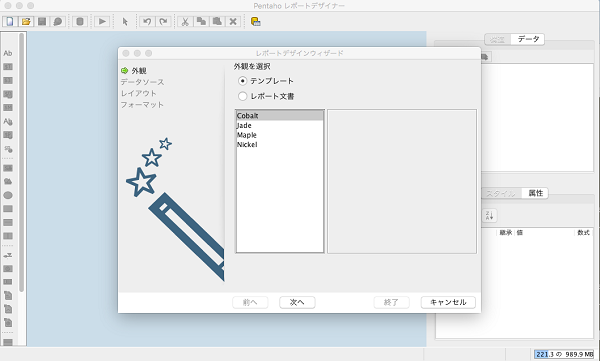Go to the フォーマット wizard step
The image size is (600, 361).
142,105
